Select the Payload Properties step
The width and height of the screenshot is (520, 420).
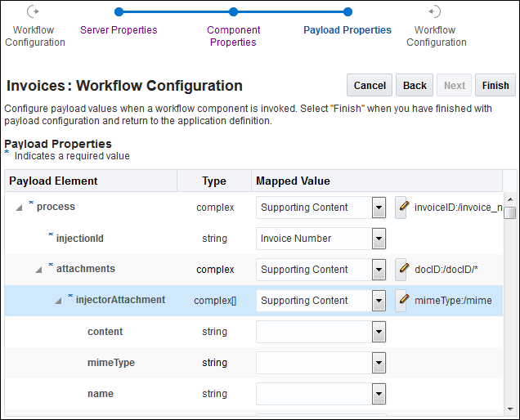pos(347,30)
